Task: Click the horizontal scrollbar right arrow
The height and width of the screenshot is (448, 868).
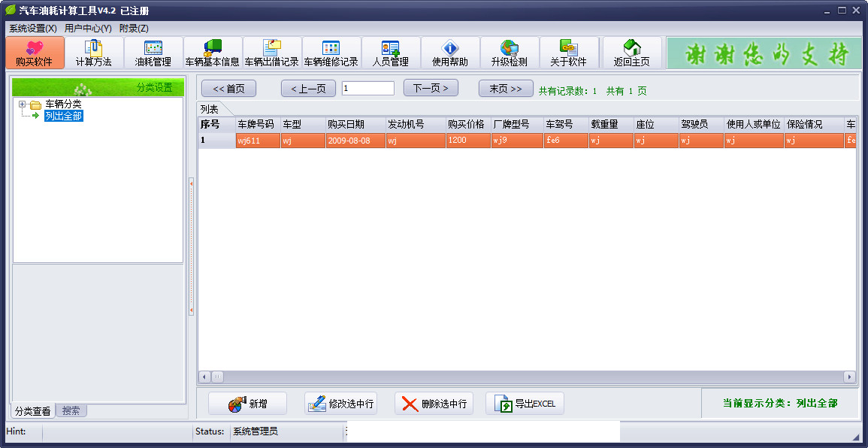Action: tap(849, 377)
